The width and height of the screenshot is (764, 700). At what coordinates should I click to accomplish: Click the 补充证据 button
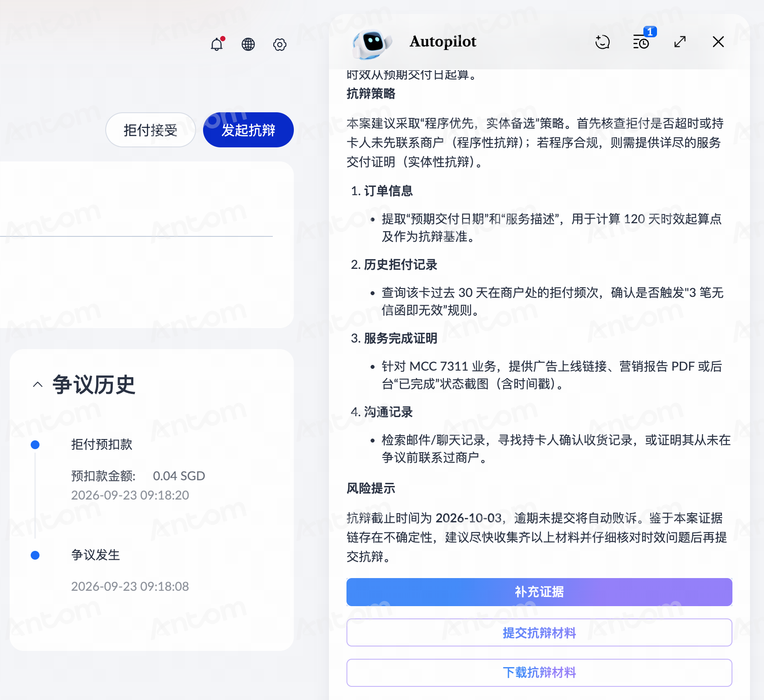[x=539, y=592]
